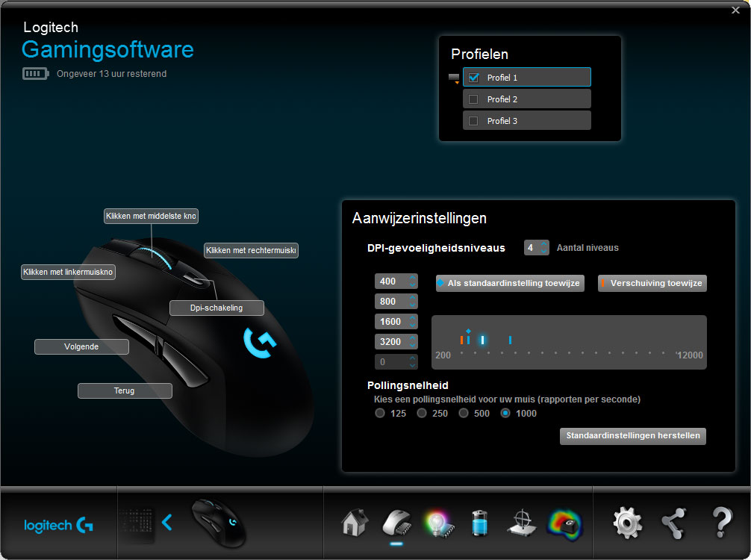Open surface tuning crosshair icon

(x=522, y=523)
